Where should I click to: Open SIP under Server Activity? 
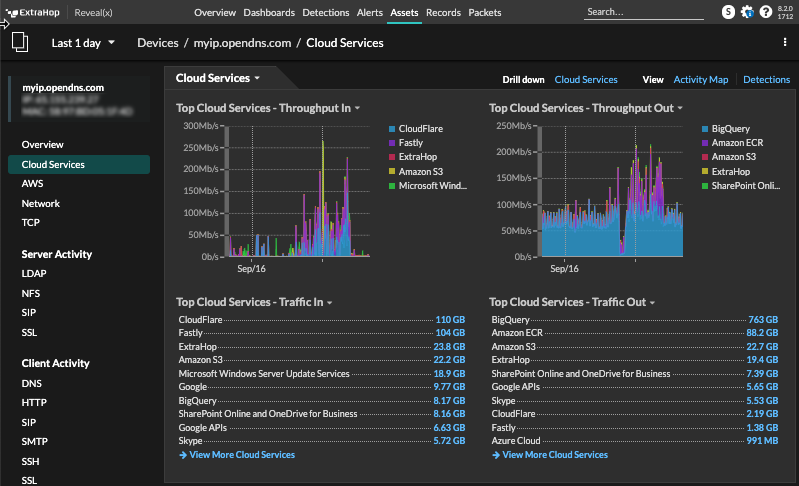(29, 313)
